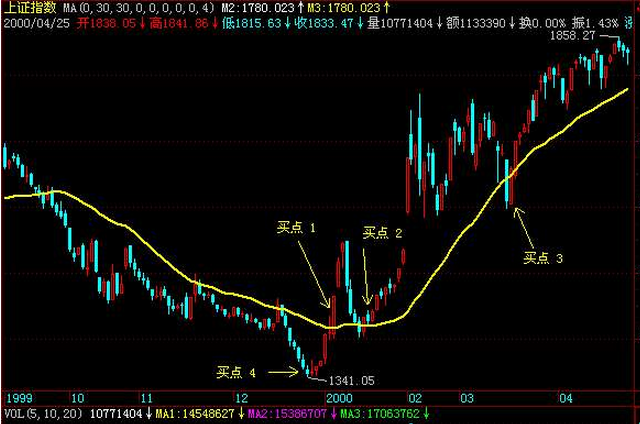Click the magenta MA2:15386707 volume value
The image size is (640, 424).
[285, 412]
